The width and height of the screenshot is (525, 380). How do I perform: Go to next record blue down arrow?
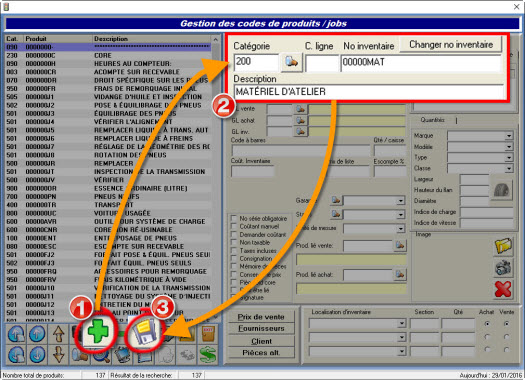tap(38, 355)
